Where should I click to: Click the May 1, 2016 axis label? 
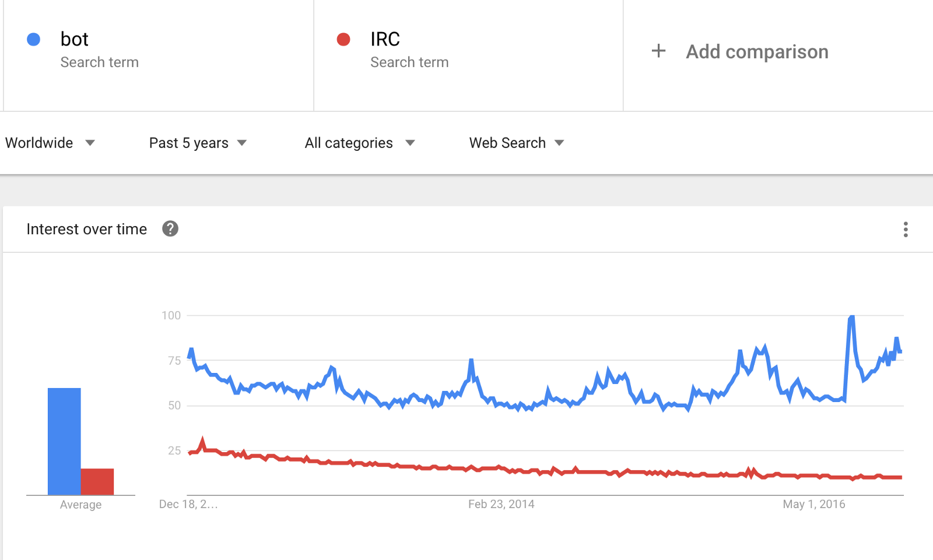click(813, 504)
